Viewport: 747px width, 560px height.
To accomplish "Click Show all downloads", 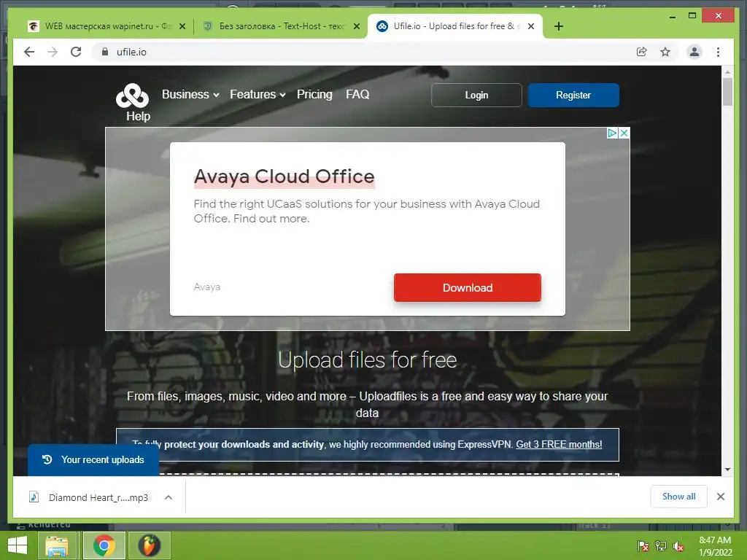I will [679, 497].
